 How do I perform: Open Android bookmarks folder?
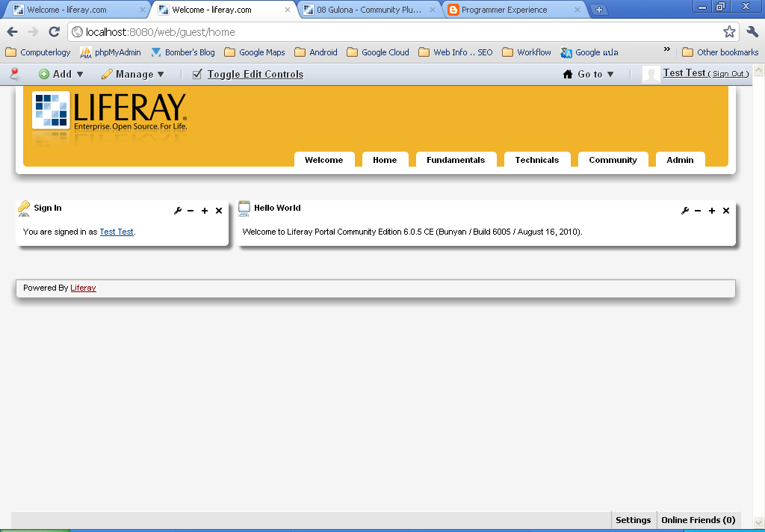coord(316,52)
